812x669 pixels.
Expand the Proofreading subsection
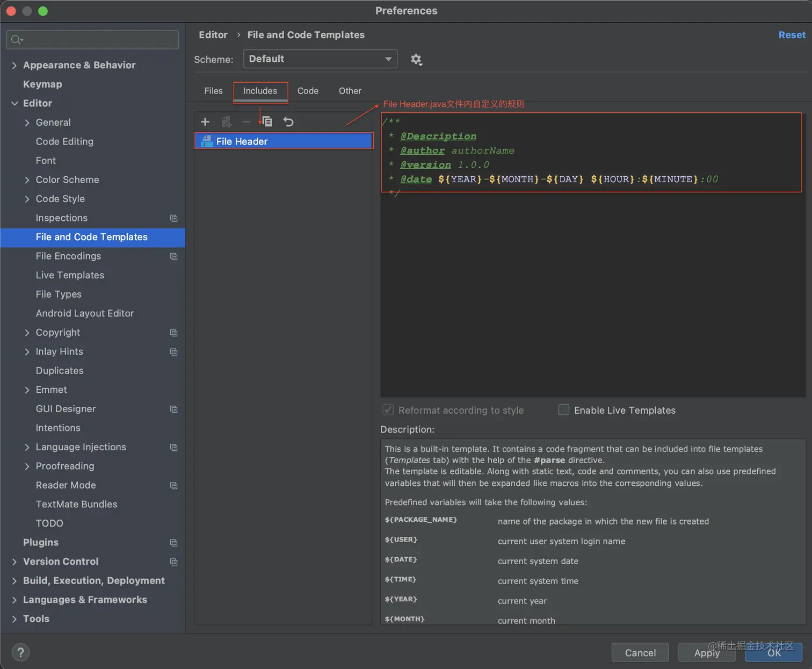(x=27, y=466)
